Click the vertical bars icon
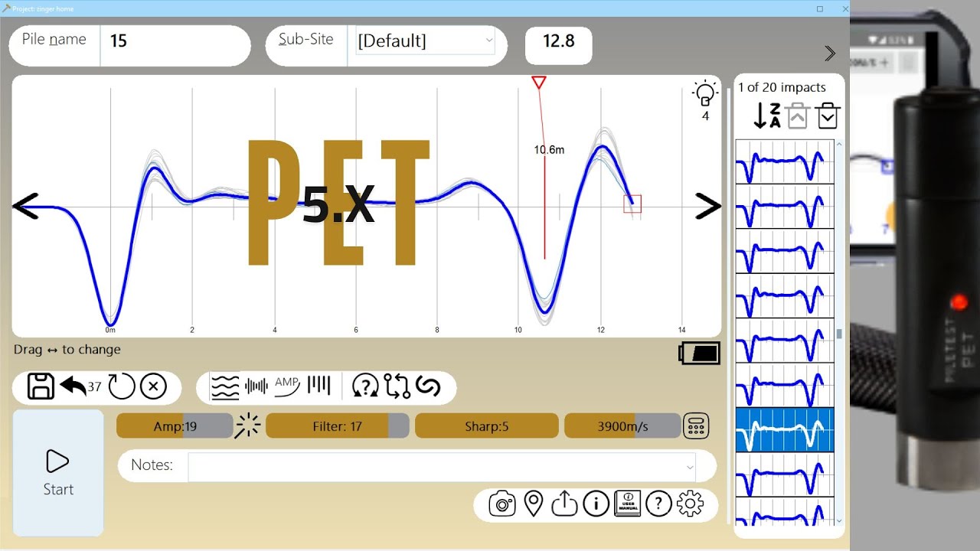Viewport: 980px width, 551px height. [318, 385]
